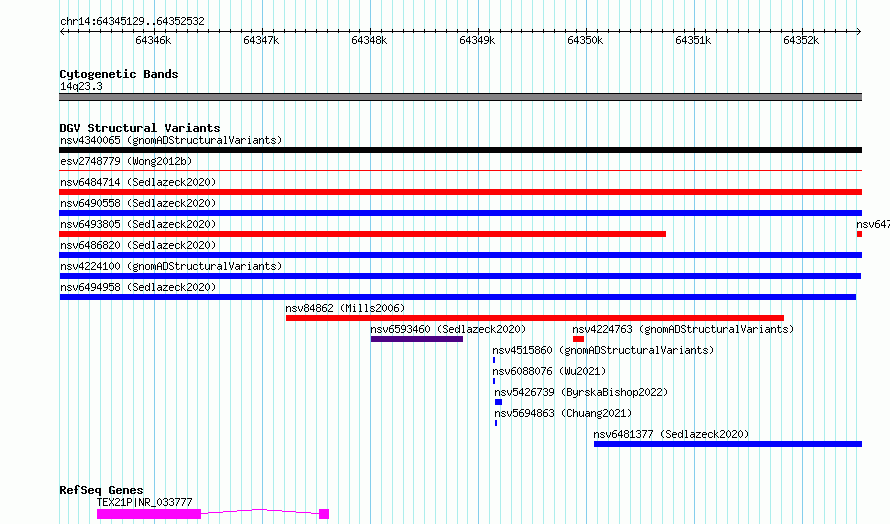Open the nsv4340065 (gnomADStructuralVariants) label

pyautogui.click(x=171, y=140)
